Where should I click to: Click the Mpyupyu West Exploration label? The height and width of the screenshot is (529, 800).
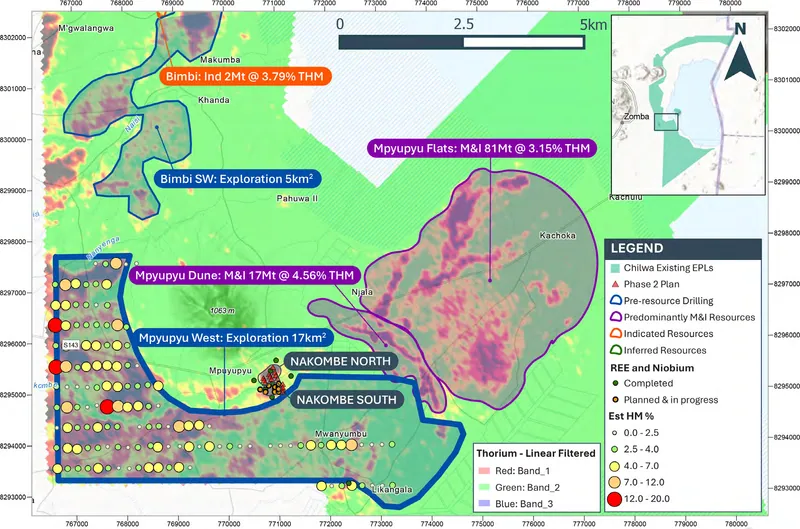pos(233,338)
